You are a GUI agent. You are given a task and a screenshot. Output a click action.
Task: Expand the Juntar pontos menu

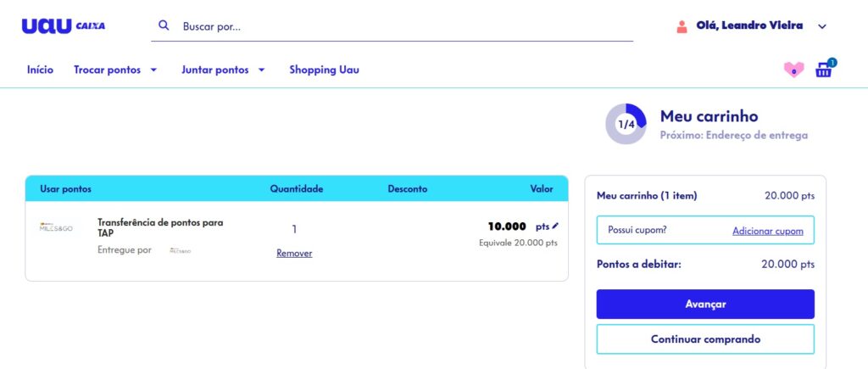click(x=223, y=70)
